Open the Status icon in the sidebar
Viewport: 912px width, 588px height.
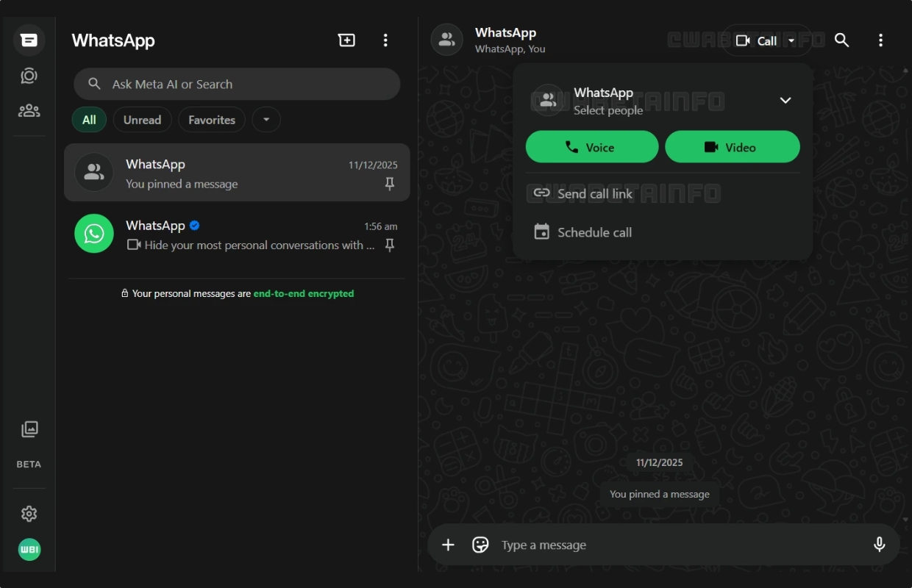tap(29, 76)
